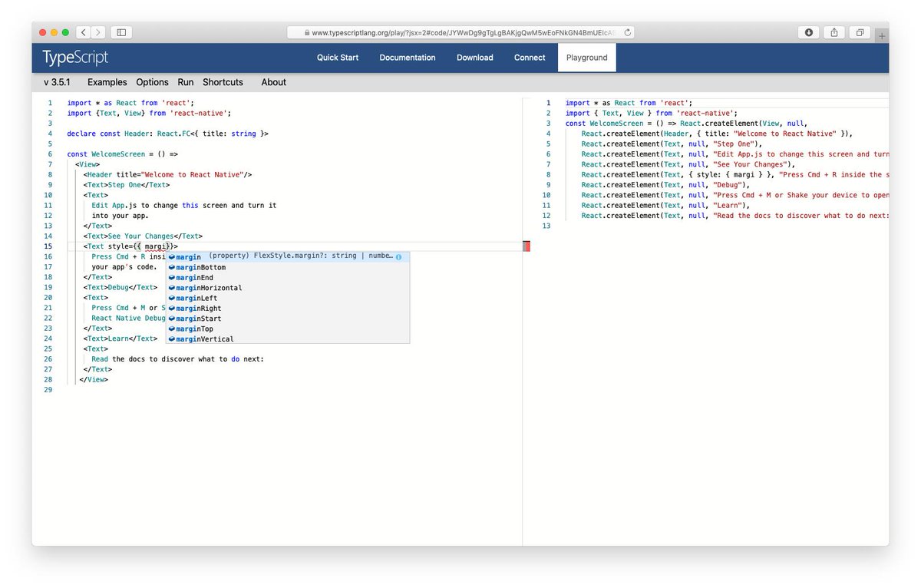Click '<Text>Learn</Text>' line

coord(120,339)
